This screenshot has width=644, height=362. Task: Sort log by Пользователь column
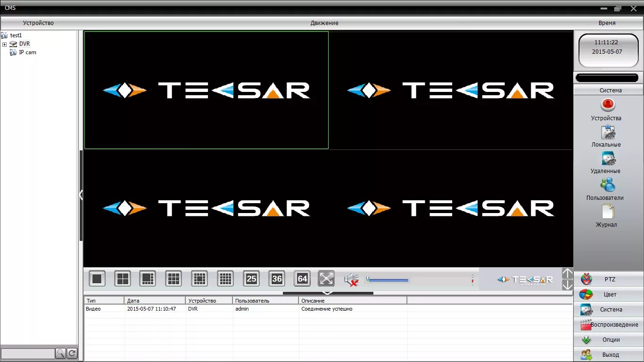pos(266,301)
